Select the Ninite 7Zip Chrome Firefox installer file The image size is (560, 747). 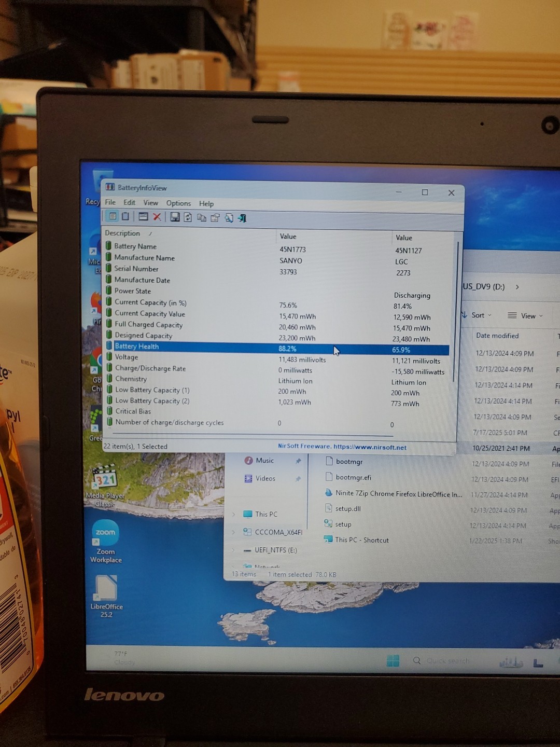[x=393, y=493]
